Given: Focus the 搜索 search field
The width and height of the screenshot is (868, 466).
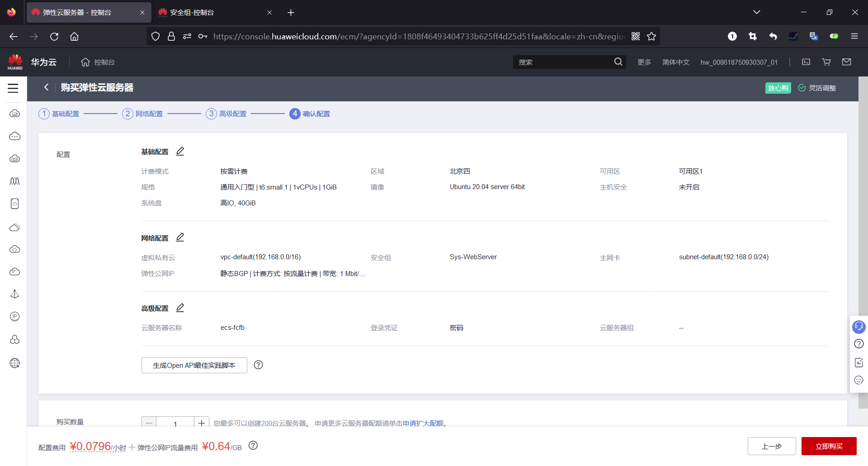Looking at the screenshot, I should coord(564,62).
